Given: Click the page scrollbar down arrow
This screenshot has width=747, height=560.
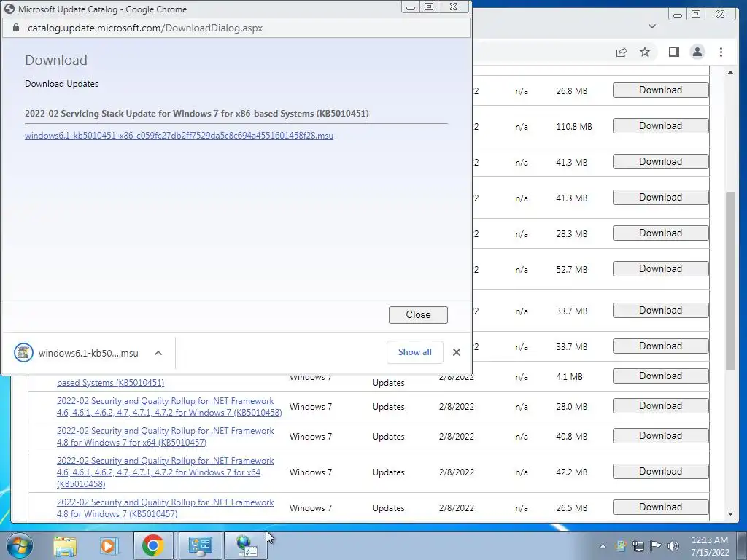Looking at the screenshot, I should pos(730,514).
